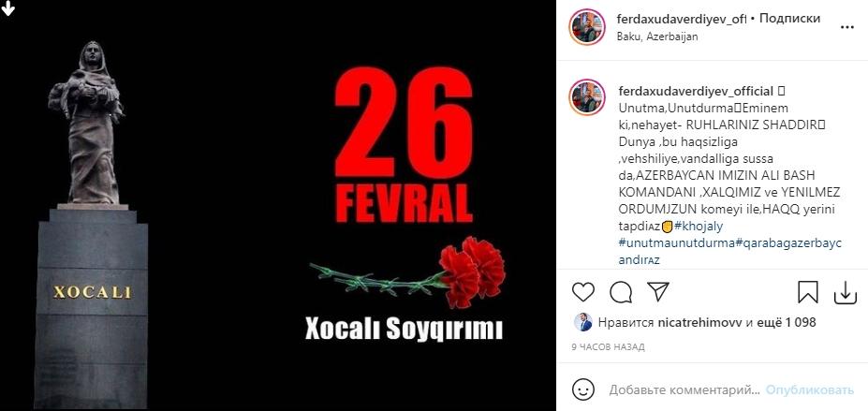Open the Baku, Azerbaijan location link
The image size is (868, 411).
coord(657,37)
